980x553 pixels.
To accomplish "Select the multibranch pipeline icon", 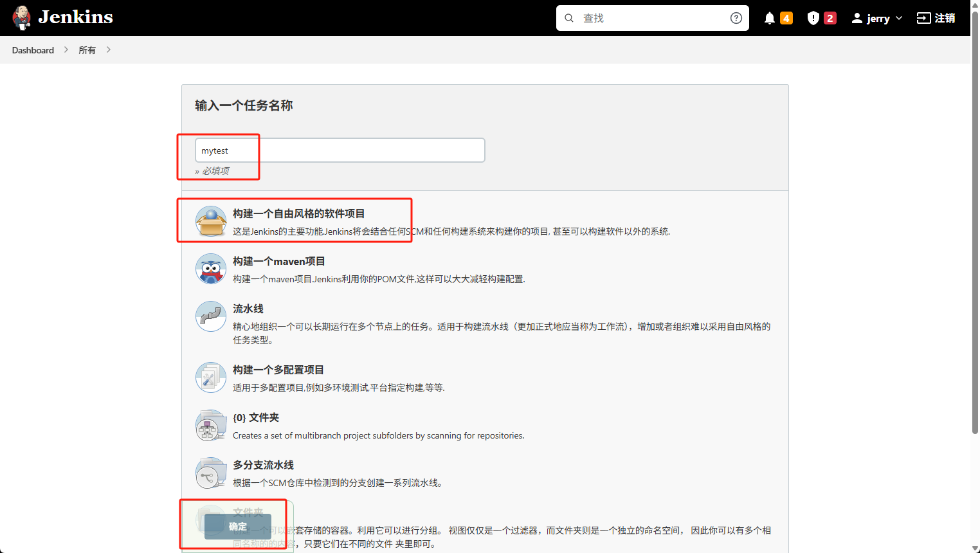I will [211, 473].
